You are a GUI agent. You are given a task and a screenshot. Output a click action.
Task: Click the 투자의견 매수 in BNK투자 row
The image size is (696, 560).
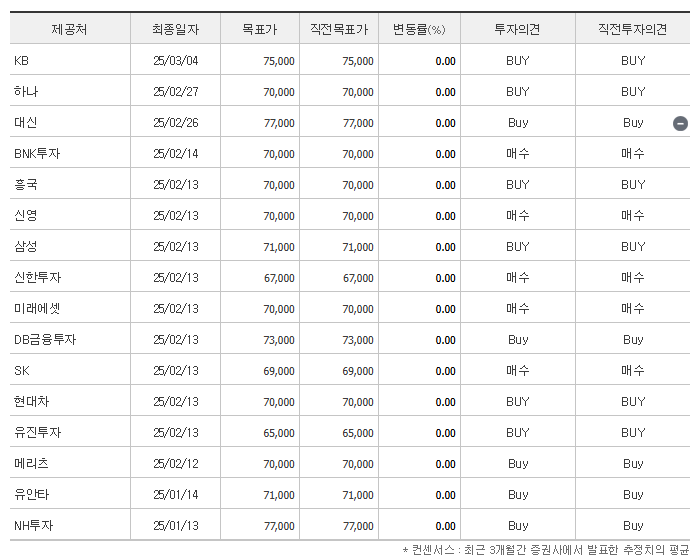pos(518,154)
